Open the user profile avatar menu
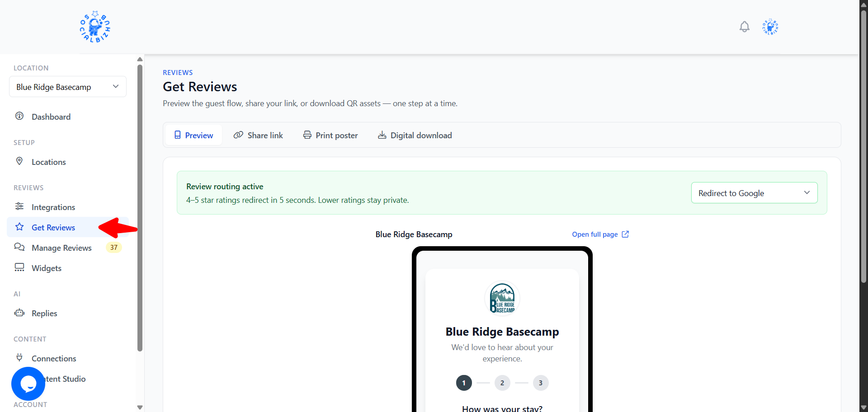The image size is (868, 412). [x=770, y=27]
